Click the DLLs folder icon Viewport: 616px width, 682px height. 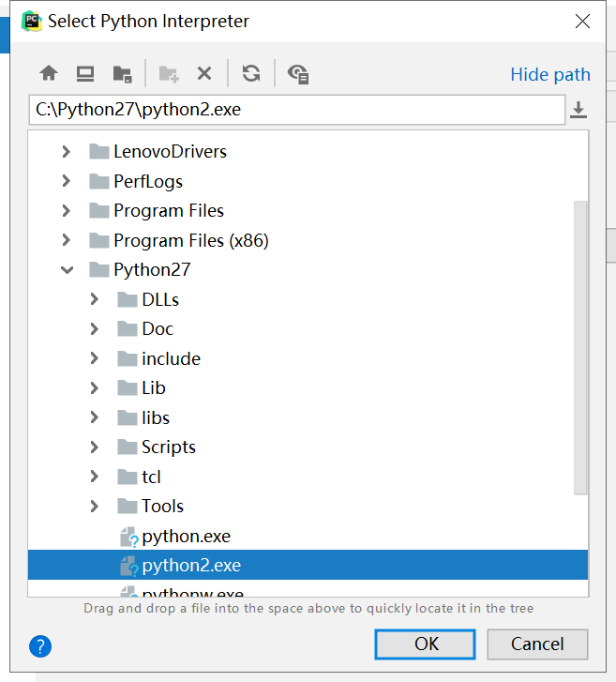pos(128,299)
